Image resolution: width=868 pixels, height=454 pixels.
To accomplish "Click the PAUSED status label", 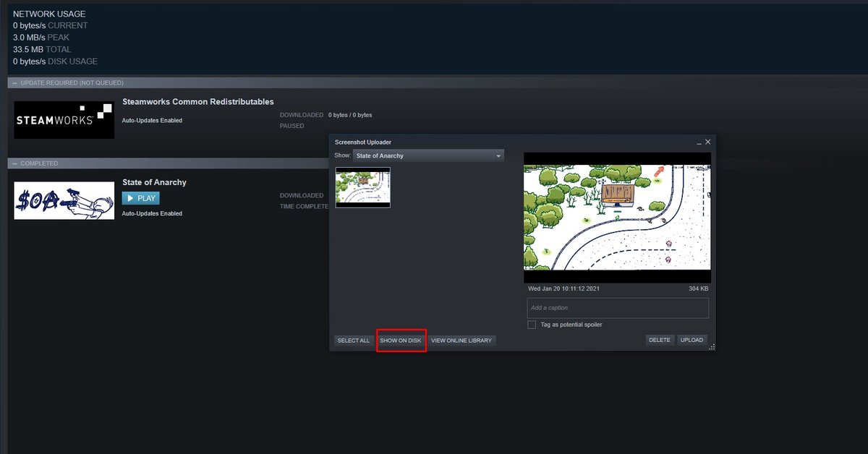I will pyautogui.click(x=292, y=126).
